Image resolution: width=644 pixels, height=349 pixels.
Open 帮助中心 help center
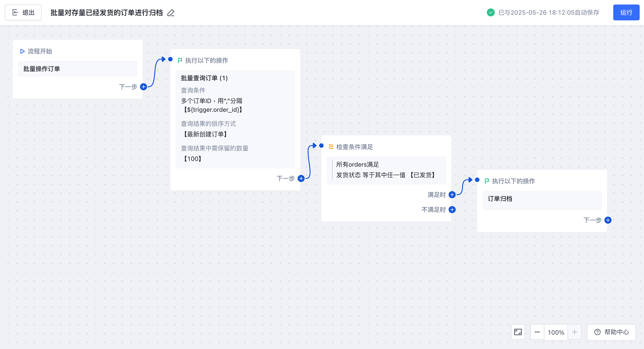click(x=611, y=332)
